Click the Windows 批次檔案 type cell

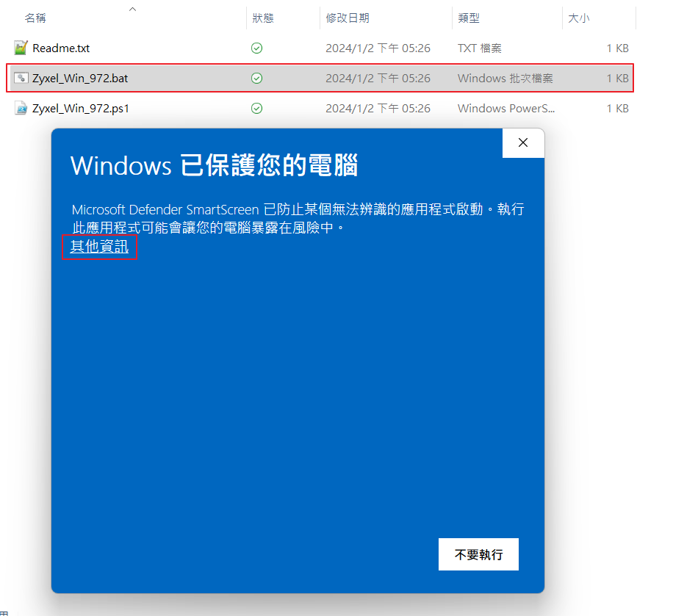point(505,78)
